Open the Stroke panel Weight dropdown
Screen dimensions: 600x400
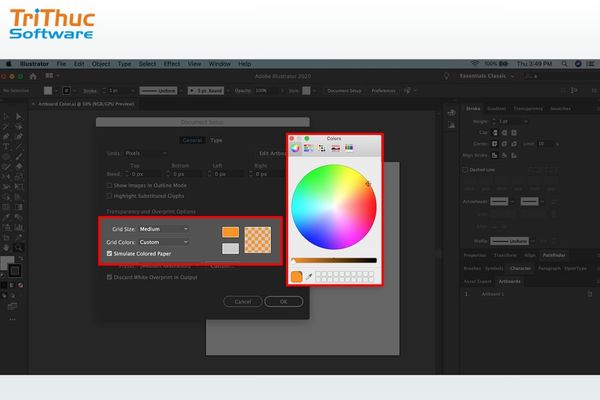[527, 121]
